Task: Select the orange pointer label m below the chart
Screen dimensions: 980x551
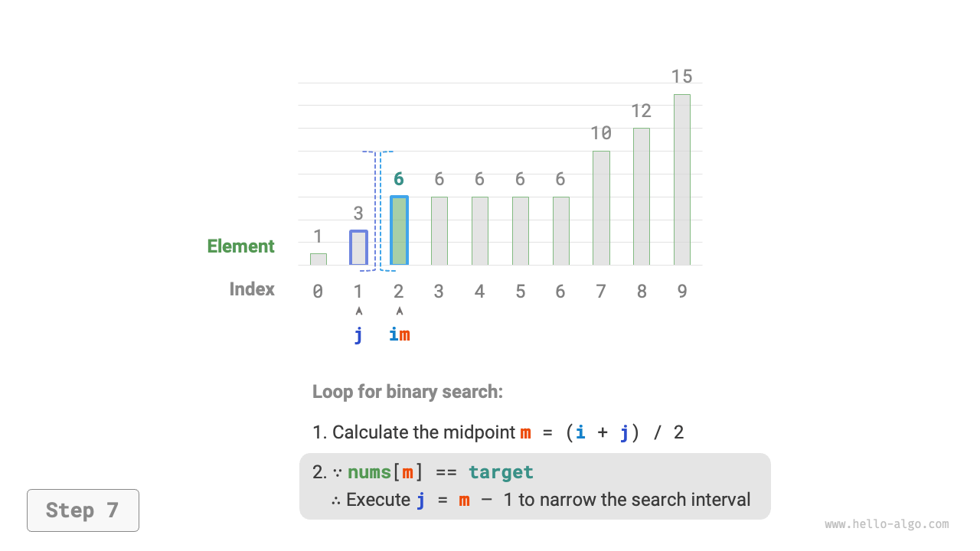Action: click(x=405, y=334)
